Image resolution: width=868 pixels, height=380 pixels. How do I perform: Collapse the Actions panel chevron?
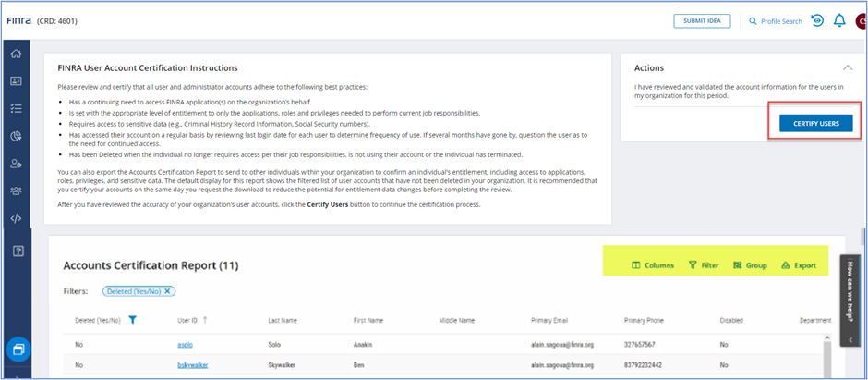(848, 67)
